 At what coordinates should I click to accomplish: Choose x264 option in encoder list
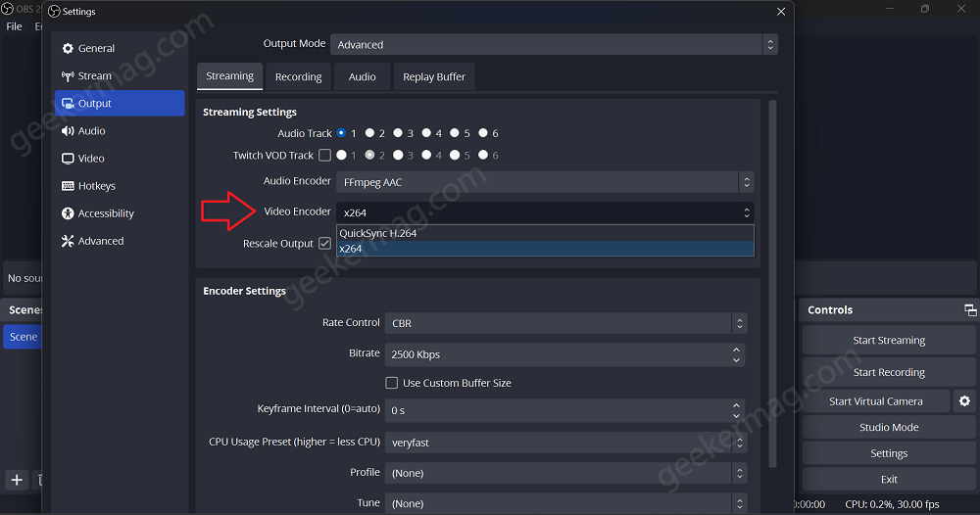pyautogui.click(x=545, y=249)
